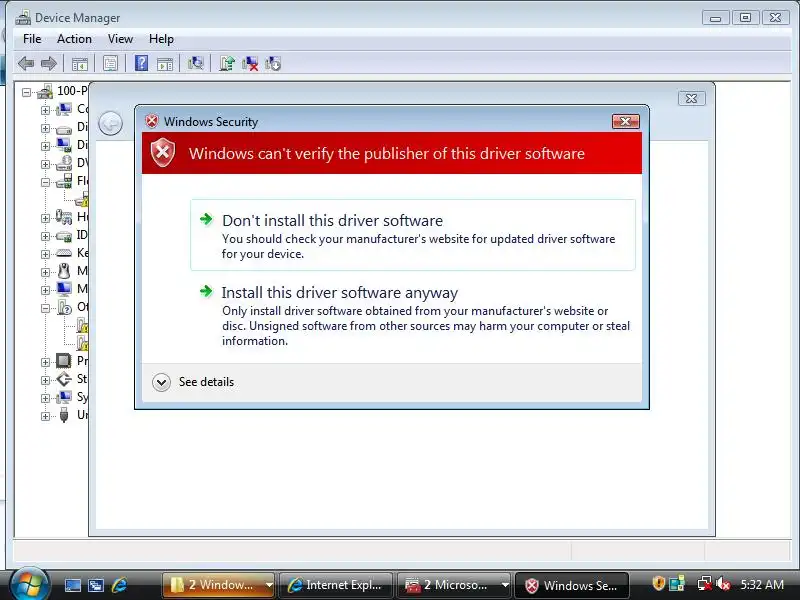Select the USB plug icon in device tree

(x=64, y=415)
